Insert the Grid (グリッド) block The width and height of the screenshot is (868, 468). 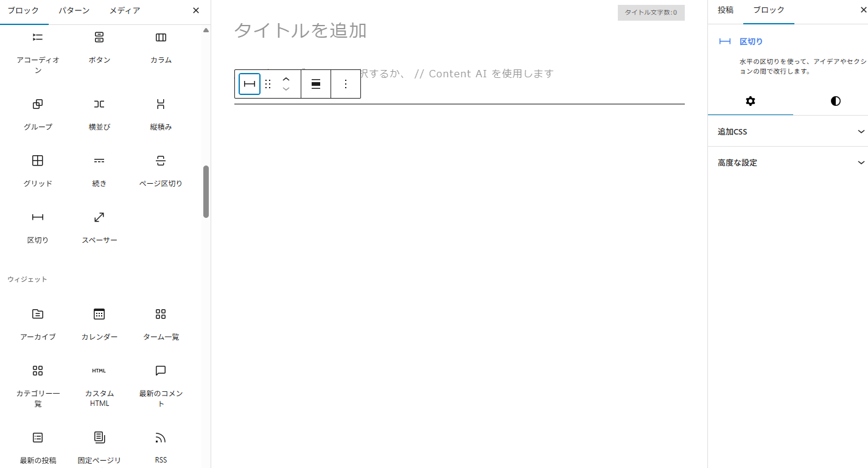click(x=38, y=170)
